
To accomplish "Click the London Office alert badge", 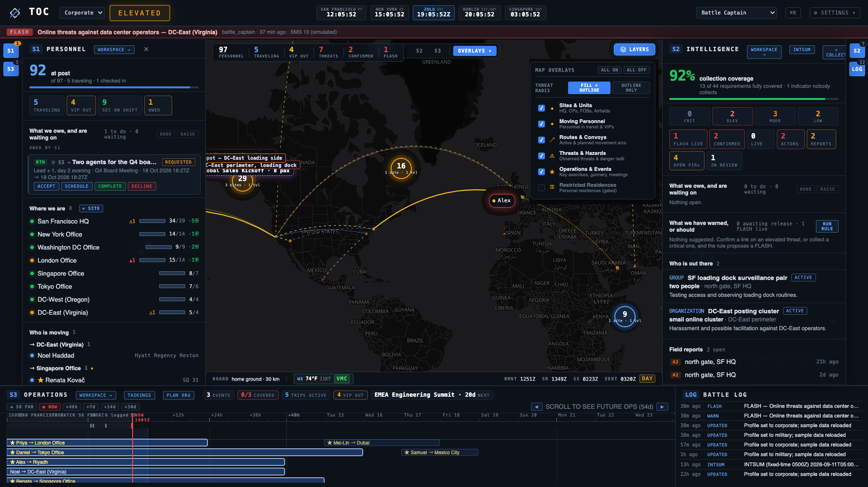I will click(132, 261).
